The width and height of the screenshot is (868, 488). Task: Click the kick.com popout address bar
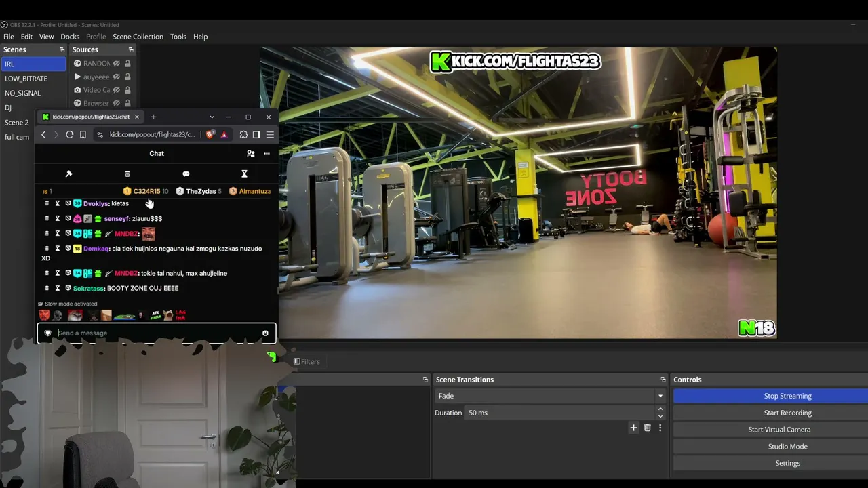coord(152,135)
